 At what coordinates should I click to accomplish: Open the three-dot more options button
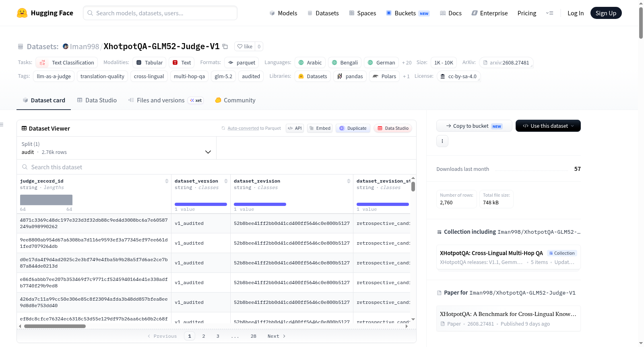(x=442, y=141)
